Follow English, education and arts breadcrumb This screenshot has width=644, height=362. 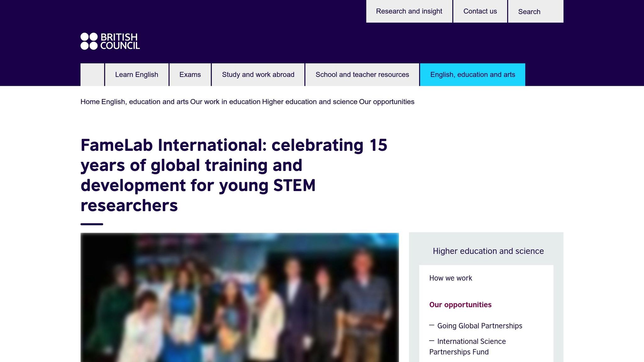[145, 102]
